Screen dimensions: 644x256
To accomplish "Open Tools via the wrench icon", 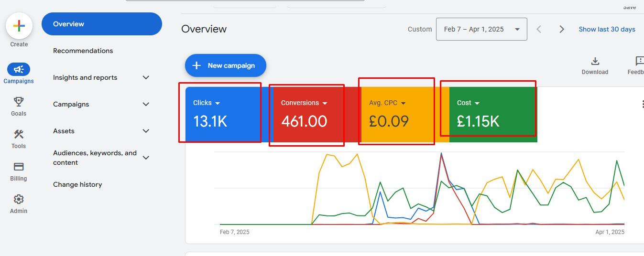I will (19, 134).
